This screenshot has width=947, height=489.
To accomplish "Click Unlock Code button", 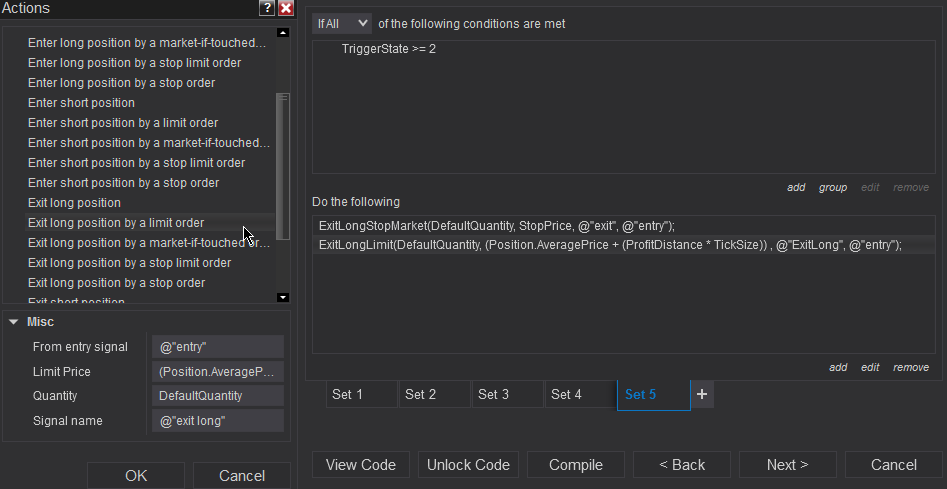I will click(469, 465).
